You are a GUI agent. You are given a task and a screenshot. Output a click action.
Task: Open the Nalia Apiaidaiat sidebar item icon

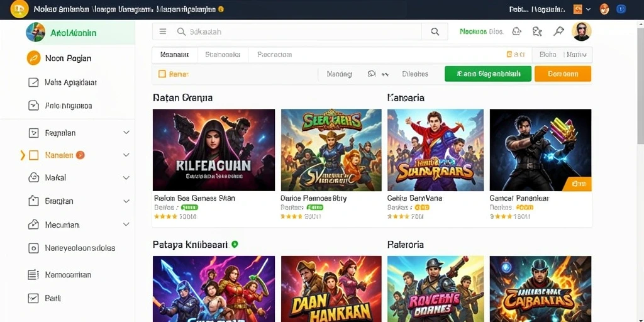(33, 82)
